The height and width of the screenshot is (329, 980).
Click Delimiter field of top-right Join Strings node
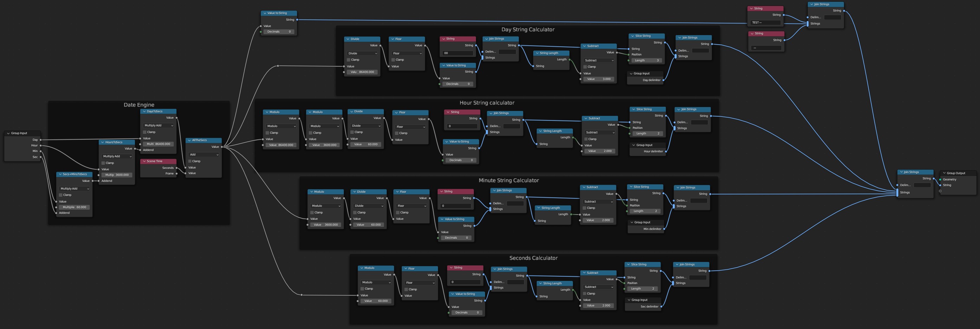[832, 18]
